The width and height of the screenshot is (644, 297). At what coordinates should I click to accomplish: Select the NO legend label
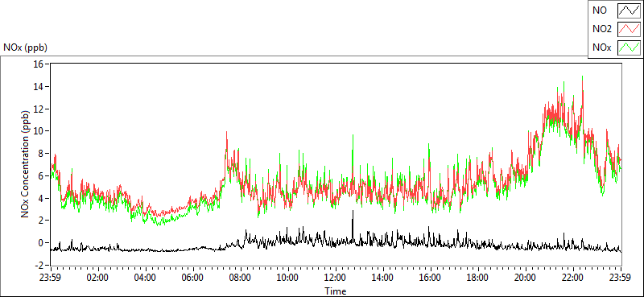pos(600,10)
